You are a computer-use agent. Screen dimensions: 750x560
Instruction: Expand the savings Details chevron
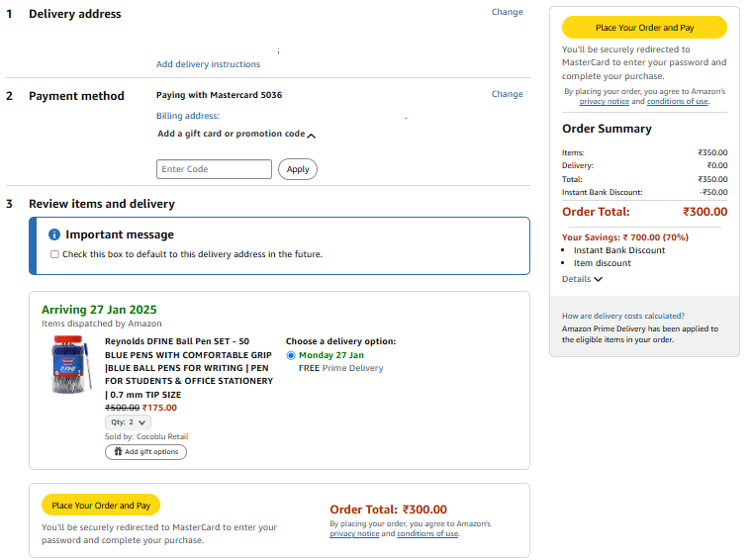click(x=598, y=279)
